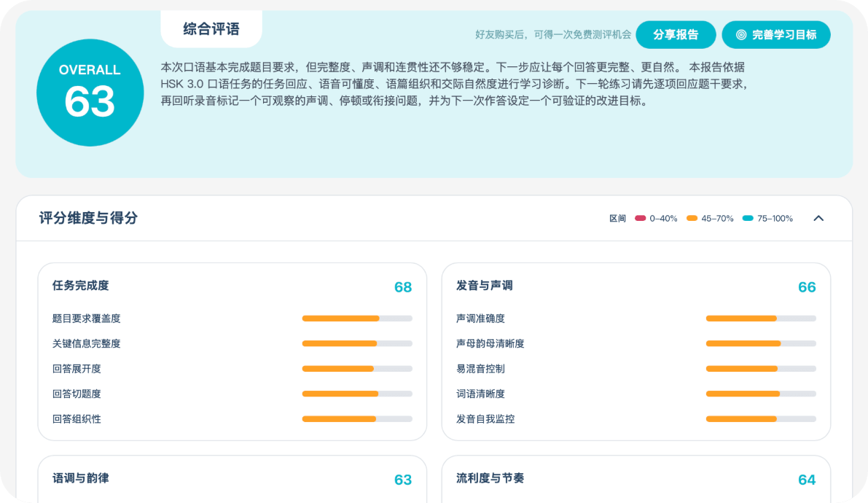The image size is (868, 503).
Task: Click the 回答组织性 label
Action: point(77,419)
